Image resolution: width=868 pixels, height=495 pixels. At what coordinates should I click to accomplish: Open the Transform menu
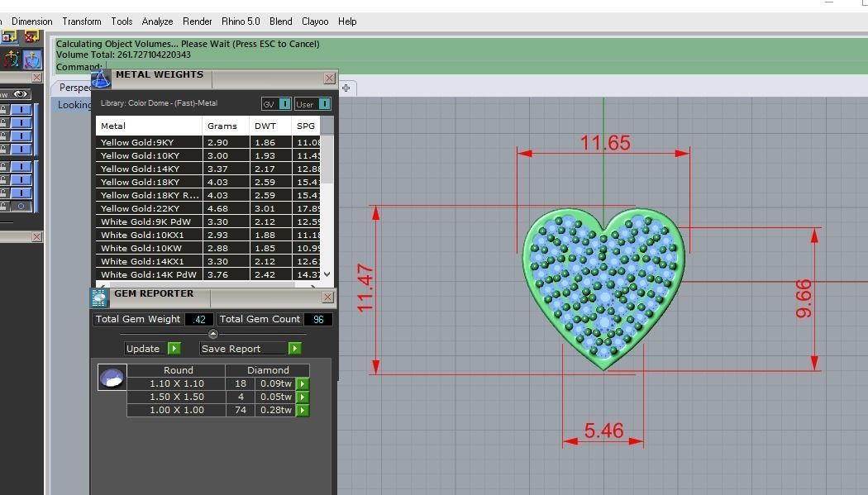82,21
